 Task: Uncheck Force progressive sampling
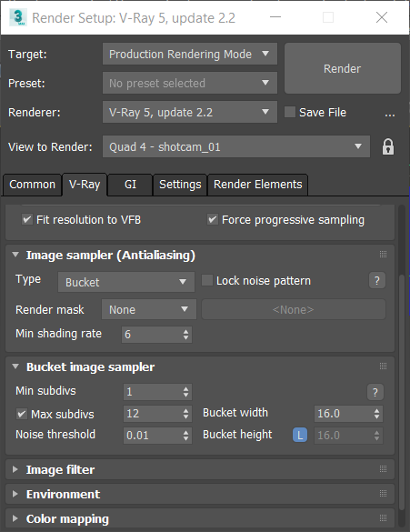[x=213, y=219]
